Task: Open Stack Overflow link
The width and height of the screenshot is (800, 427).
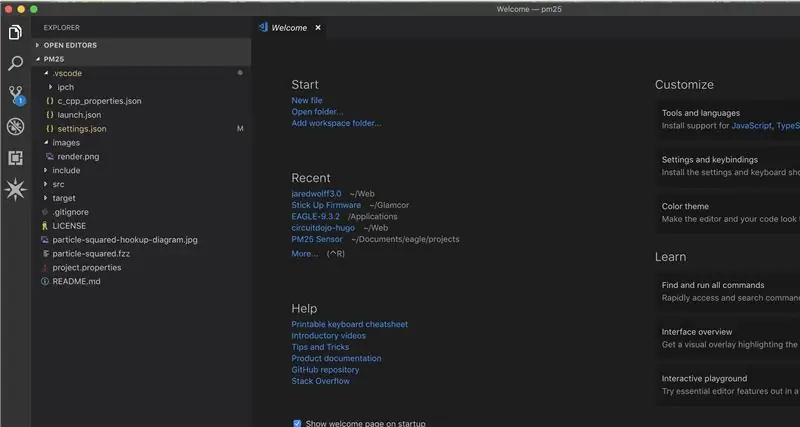Action: [x=320, y=381]
